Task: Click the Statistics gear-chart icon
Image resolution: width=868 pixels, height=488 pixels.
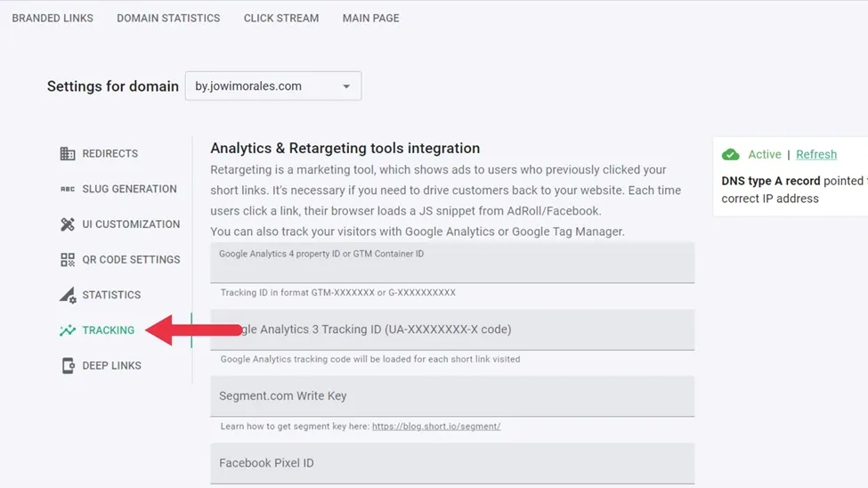Action: click(68, 296)
